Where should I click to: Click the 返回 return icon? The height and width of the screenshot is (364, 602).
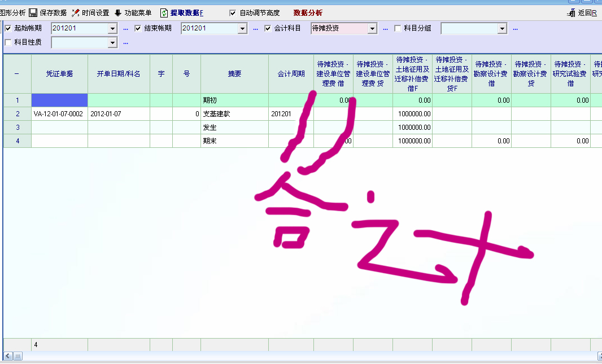571,12
